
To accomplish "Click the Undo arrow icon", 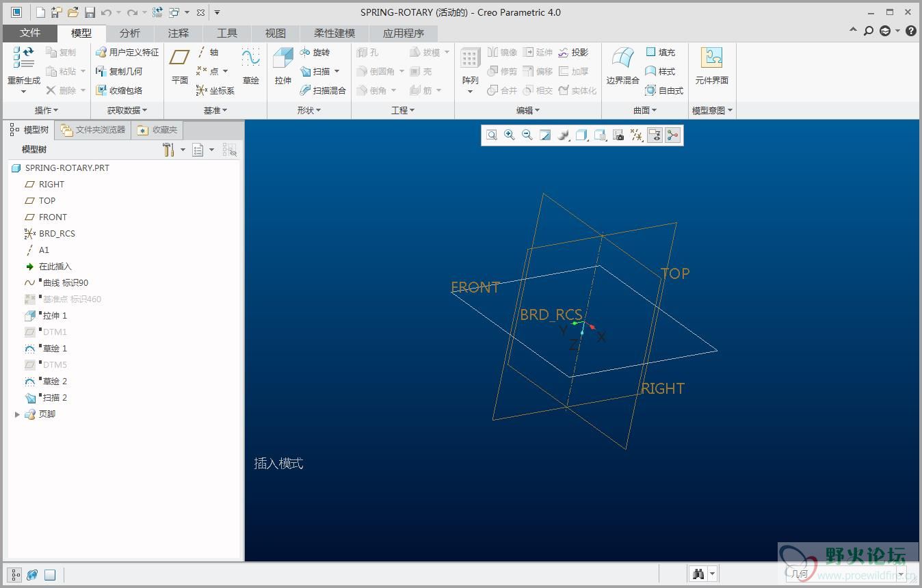I will [x=106, y=12].
